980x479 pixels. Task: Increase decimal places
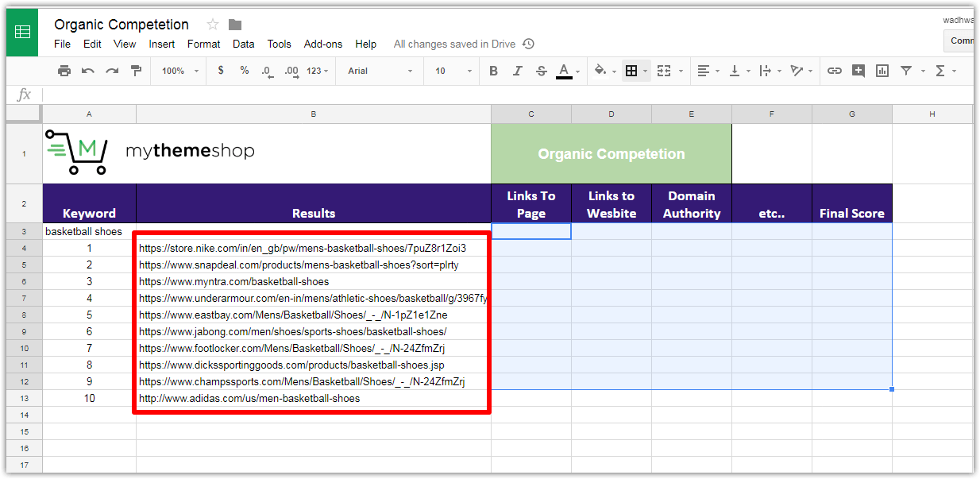point(291,71)
